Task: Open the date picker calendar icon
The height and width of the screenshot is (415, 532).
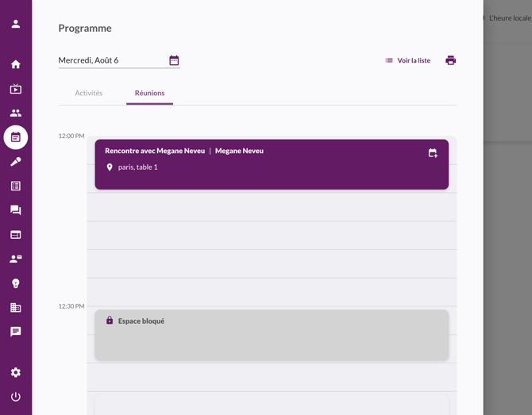Action: coord(174,60)
